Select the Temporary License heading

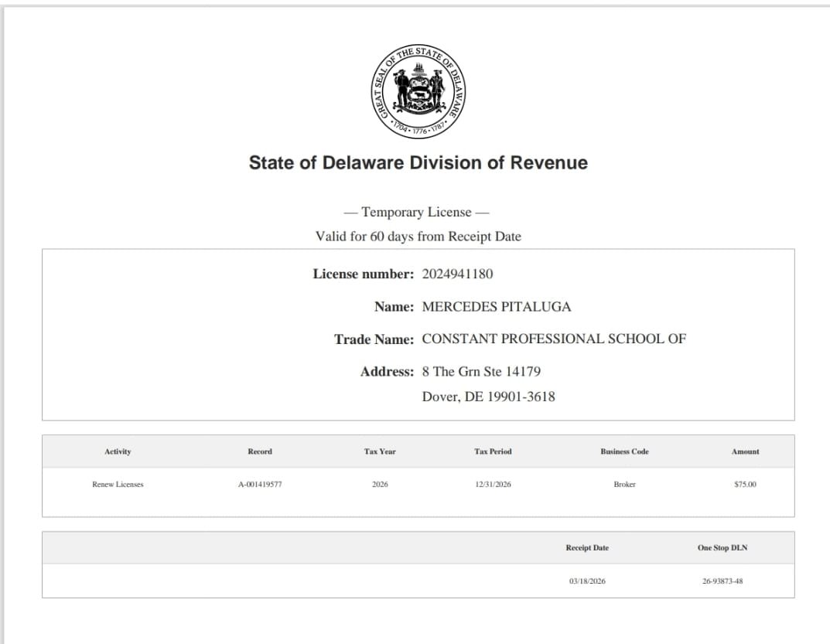click(417, 213)
